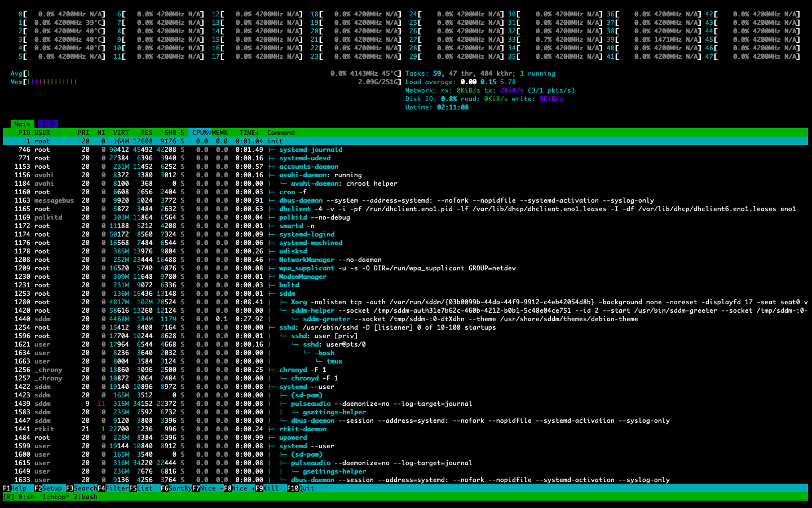This screenshot has height=508, width=812.
Task: Select the NetworkManager process row
Action: click(x=306, y=260)
